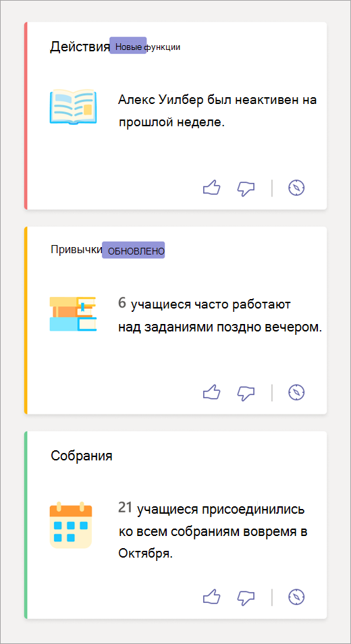Open insight about 21 students joining on time
Screen dimensions: 351x644
click(213, 531)
